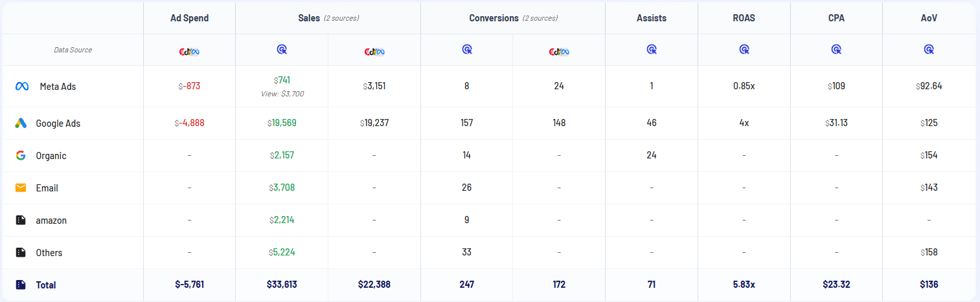Click the ad platform icon under Conversions

click(558, 50)
